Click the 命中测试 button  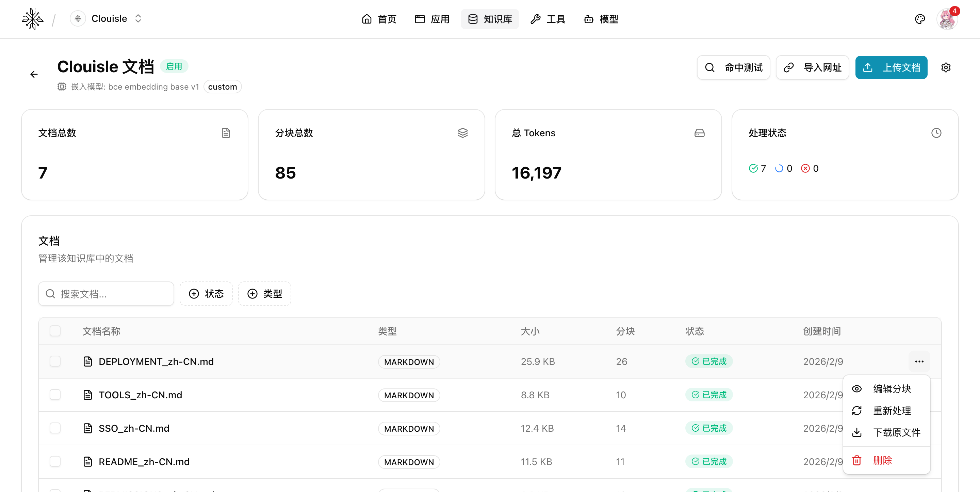[x=733, y=68]
